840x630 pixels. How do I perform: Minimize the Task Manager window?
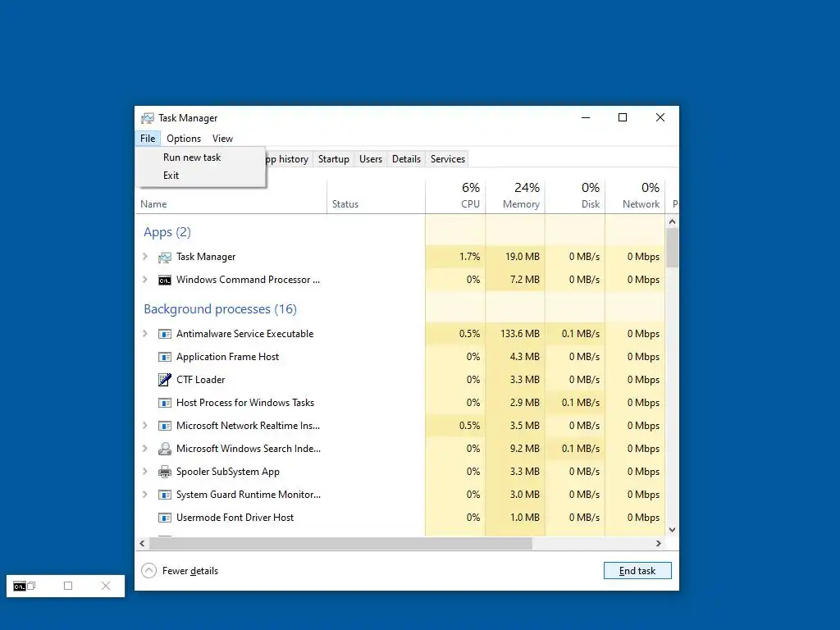pyautogui.click(x=586, y=118)
